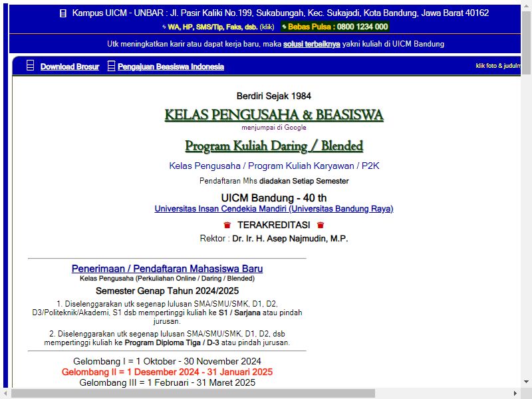
Task: Click the document icon beside Download Brosur
Action: (30, 65)
